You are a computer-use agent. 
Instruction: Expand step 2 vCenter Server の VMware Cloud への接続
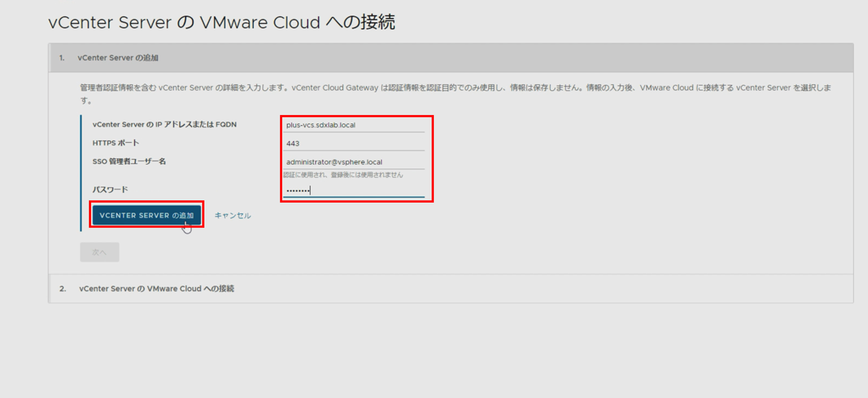click(x=451, y=288)
